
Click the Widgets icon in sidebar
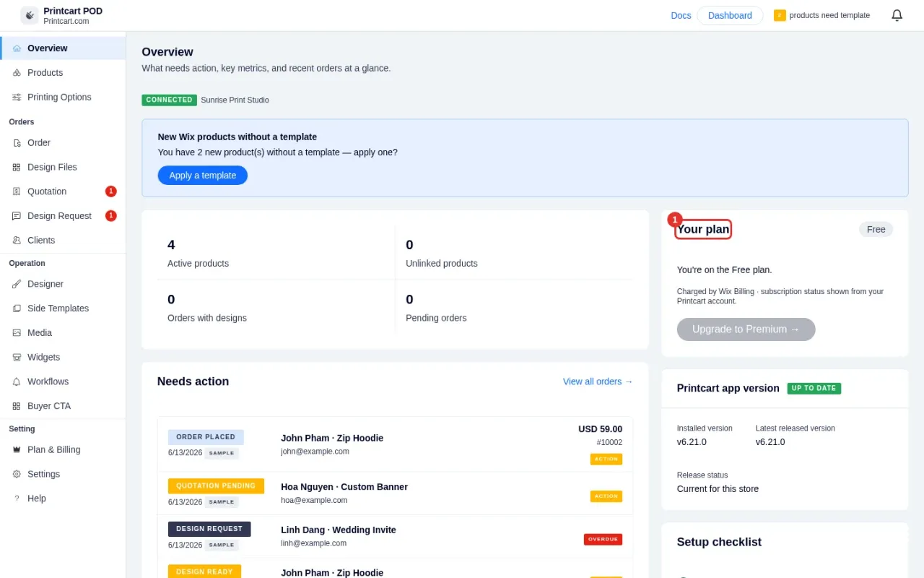tap(17, 358)
